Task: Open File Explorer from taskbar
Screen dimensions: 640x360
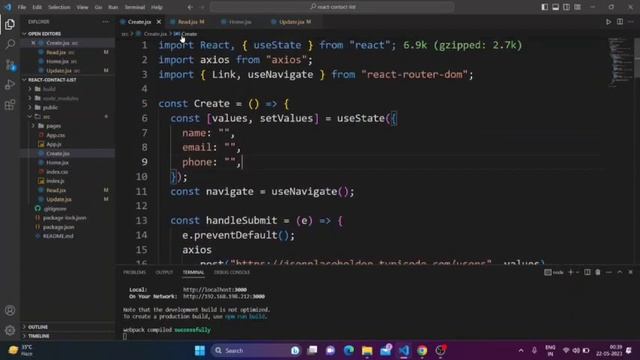Action: tap(367, 350)
